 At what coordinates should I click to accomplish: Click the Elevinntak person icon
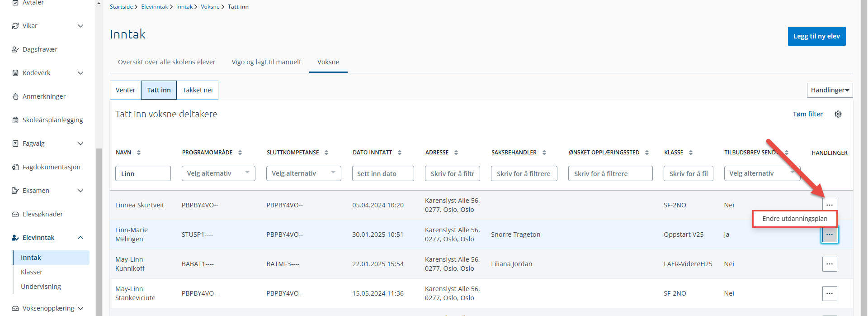[x=15, y=238]
